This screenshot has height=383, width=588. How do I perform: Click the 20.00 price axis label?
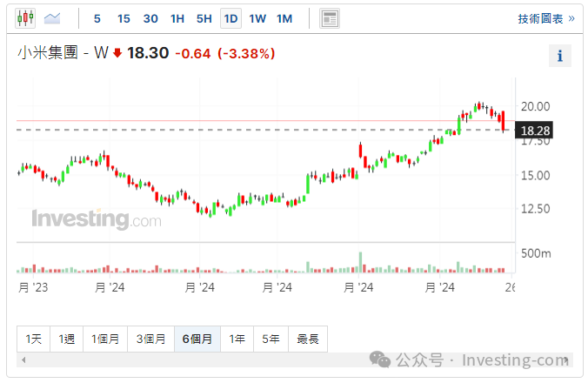click(535, 106)
